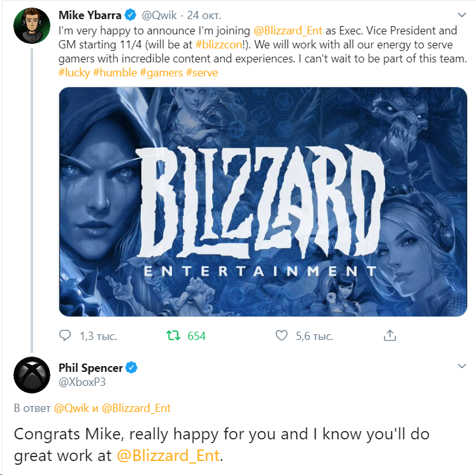The image size is (476, 475).
Task: Click the #humble hashtag
Action: 115,73
